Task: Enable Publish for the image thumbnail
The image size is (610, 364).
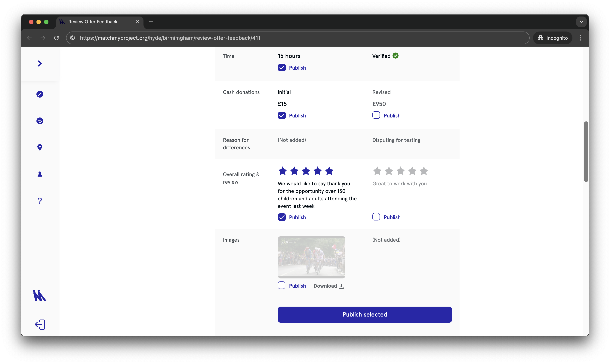Action: [282, 286]
